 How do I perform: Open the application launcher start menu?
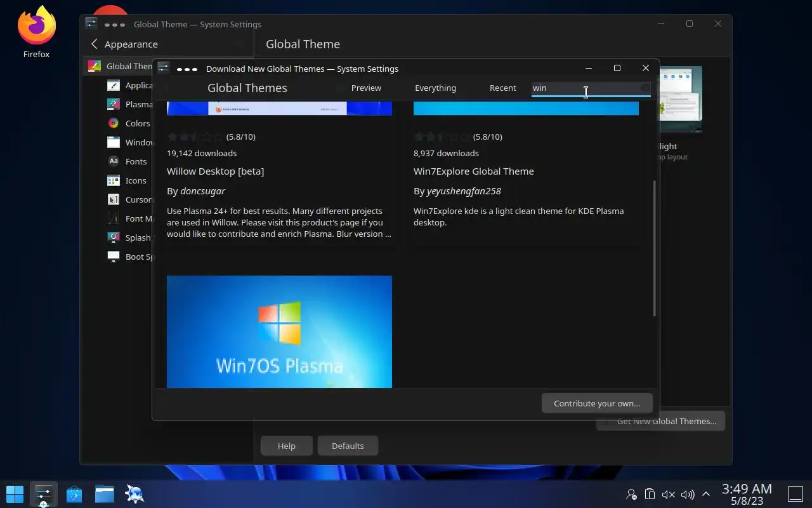(15, 493)
